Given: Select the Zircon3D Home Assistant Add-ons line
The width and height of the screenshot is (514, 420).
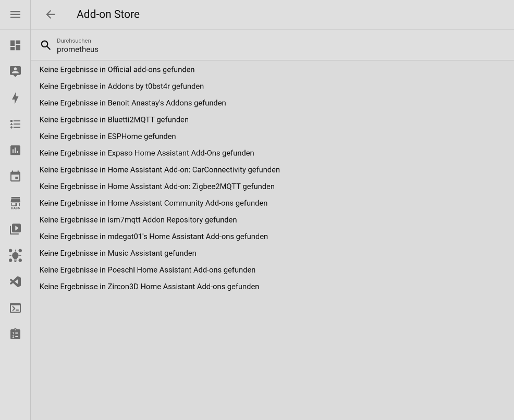Looking at the screenshot, I should [149, 287].
